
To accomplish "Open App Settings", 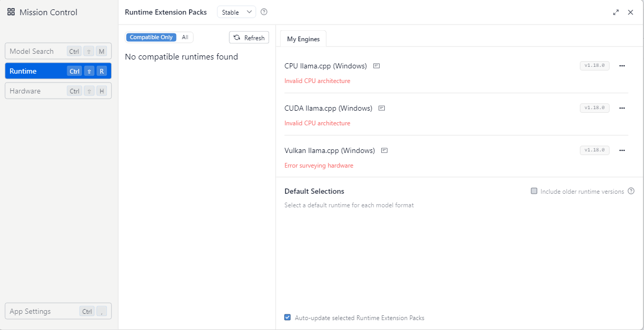I will point(58,311).
